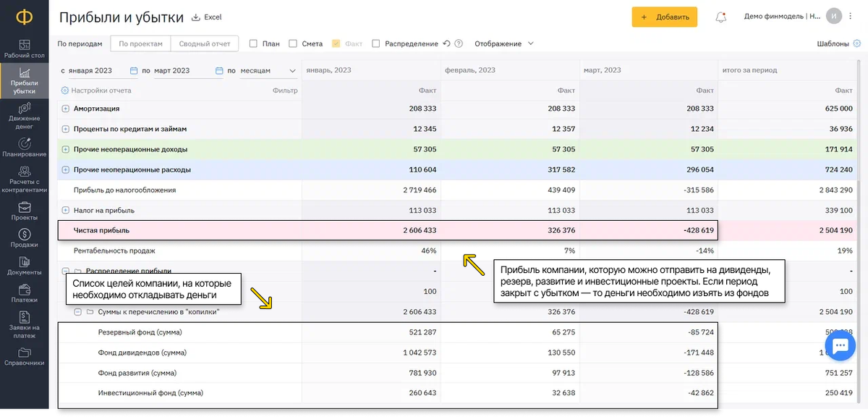Open the help question mark icon
Image resolution: width=868 pixels, height=417 pixels.
(459, 43)
